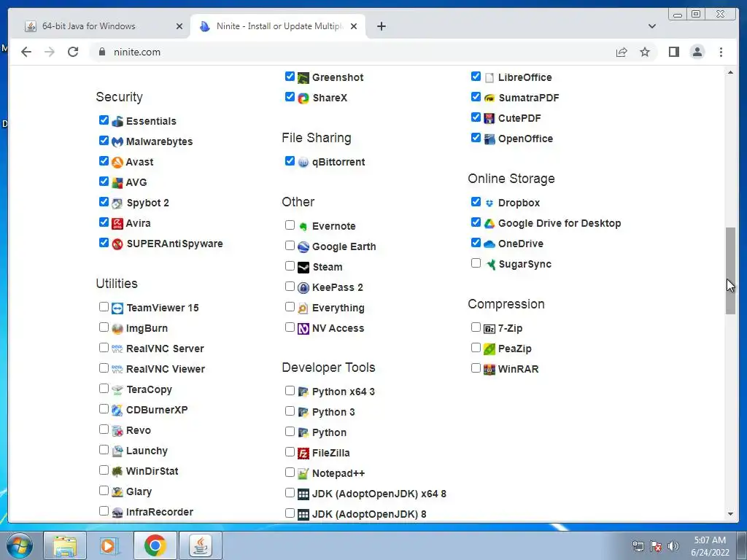Click the scrollbar up arrow
The width and height of the screenshot is (747, 560).
[x=730, y=72]
